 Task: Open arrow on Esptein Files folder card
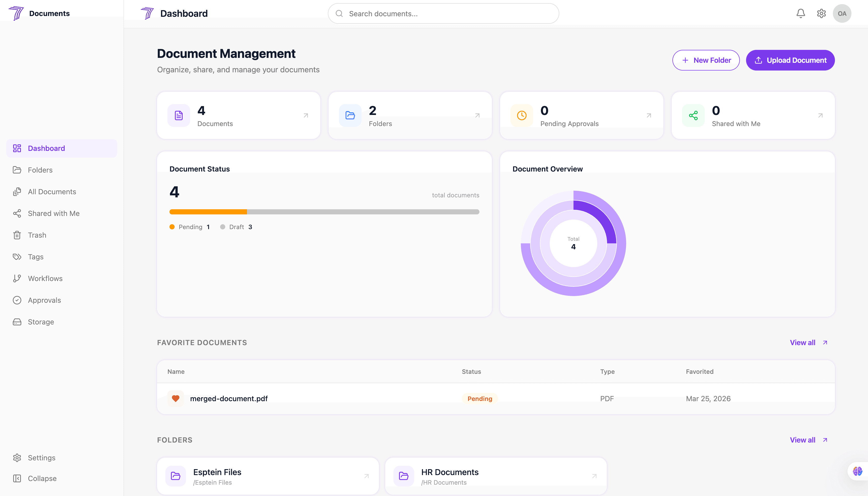[x=367, y=476]
